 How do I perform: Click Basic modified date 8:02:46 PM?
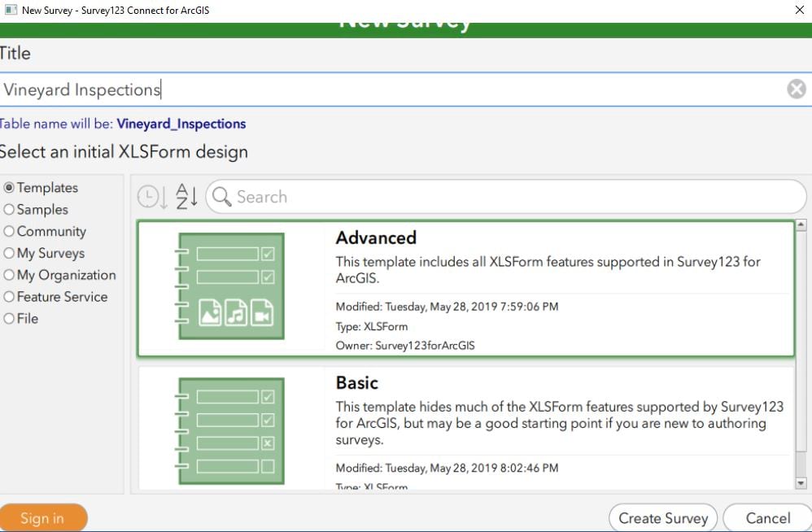tap(447, 468)
